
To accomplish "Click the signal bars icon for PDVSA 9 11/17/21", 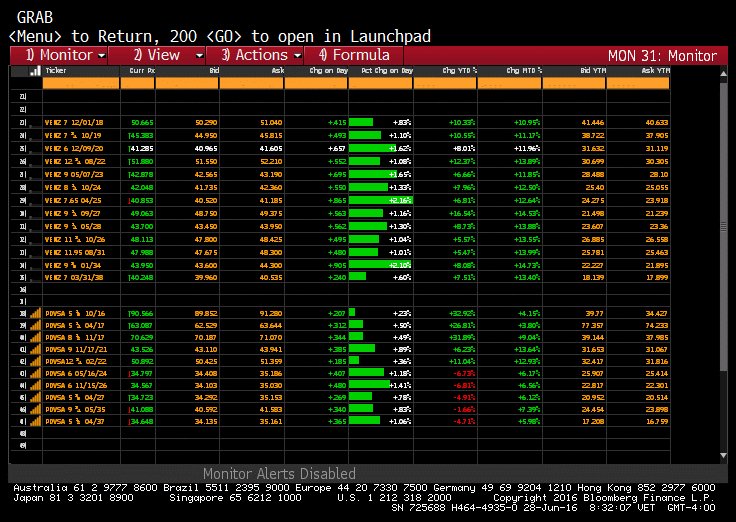I will 35,349.
